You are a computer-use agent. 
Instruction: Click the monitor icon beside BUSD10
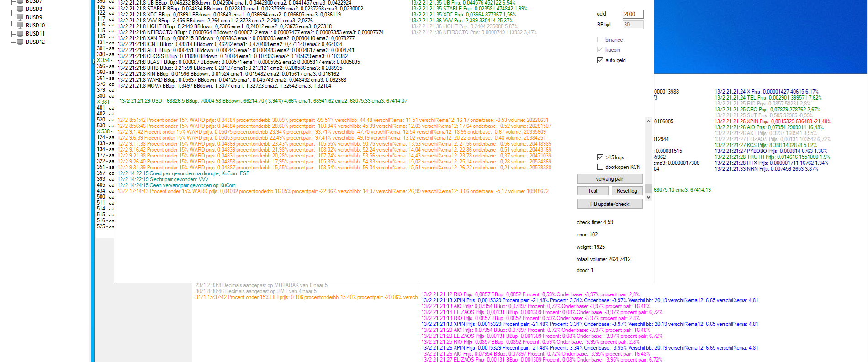pyautogui.click(x=20, y=25)
